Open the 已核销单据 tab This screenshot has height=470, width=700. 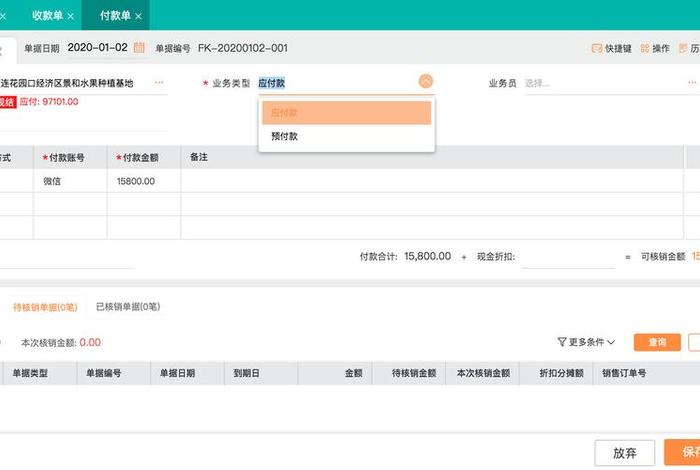click(x=127, y=307)
